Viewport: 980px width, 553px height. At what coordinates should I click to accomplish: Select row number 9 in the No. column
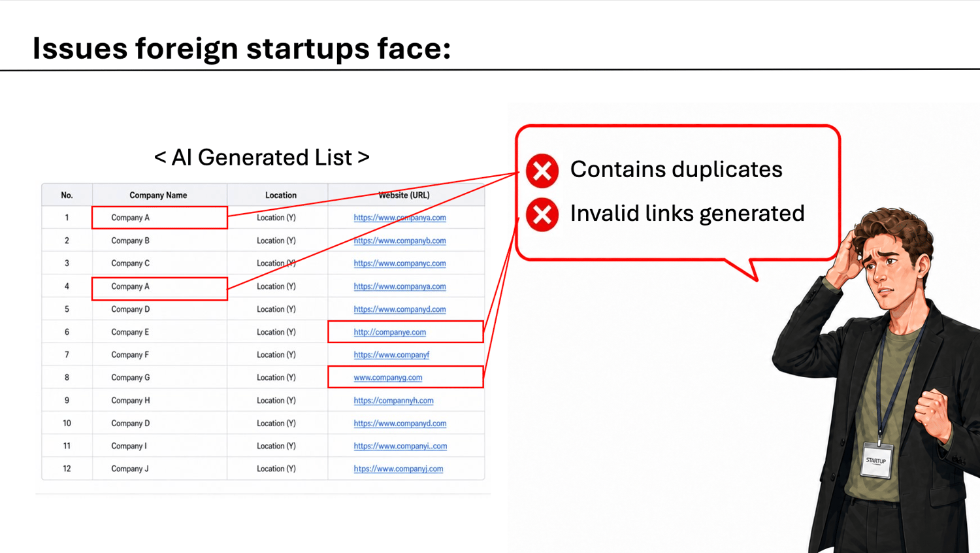(x=67, y=401)
